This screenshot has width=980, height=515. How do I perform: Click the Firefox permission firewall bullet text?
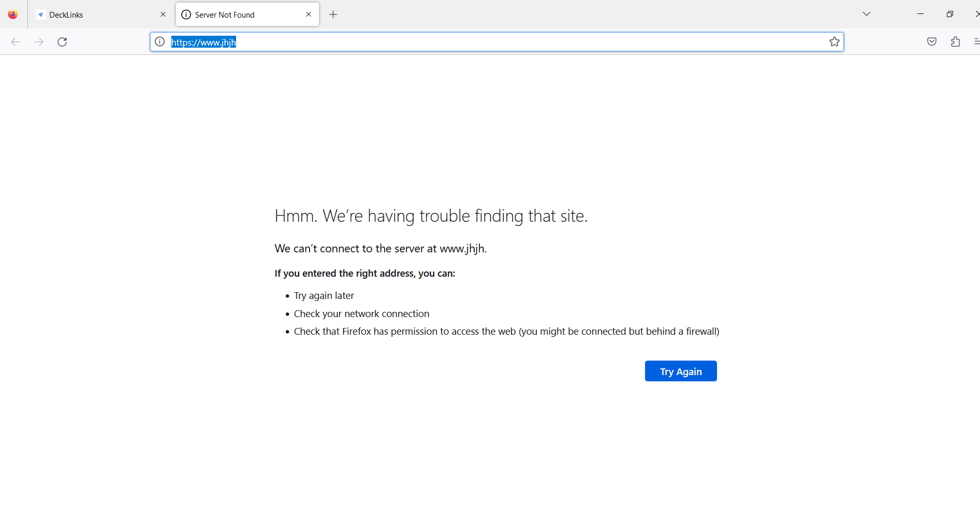507,332
